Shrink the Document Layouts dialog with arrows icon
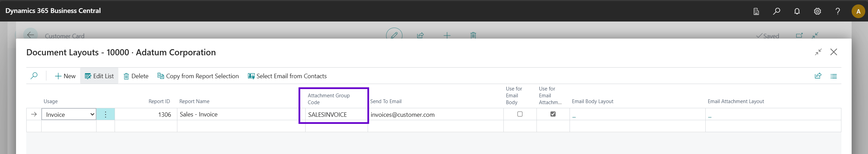This screenshot has width=868, height=154. click(818, 52)
